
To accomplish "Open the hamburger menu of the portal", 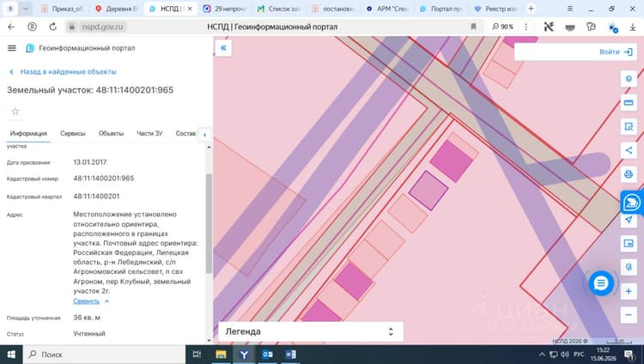I will [12, 48].
